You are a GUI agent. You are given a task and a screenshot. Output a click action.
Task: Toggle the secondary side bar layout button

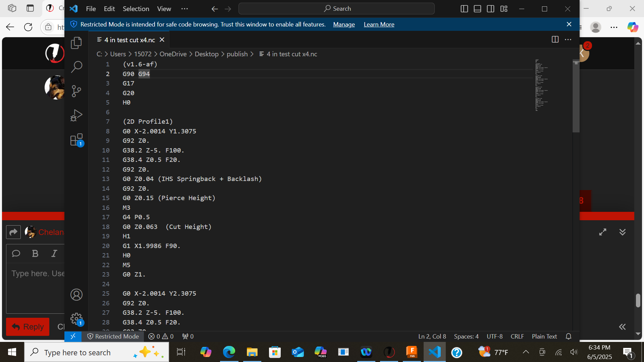click(490, 9)
